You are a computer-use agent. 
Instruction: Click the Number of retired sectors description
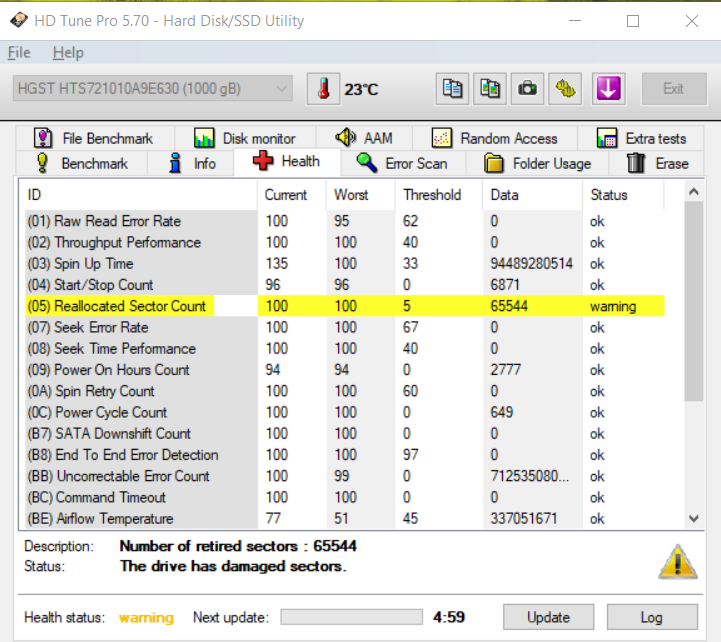point(238,546)
